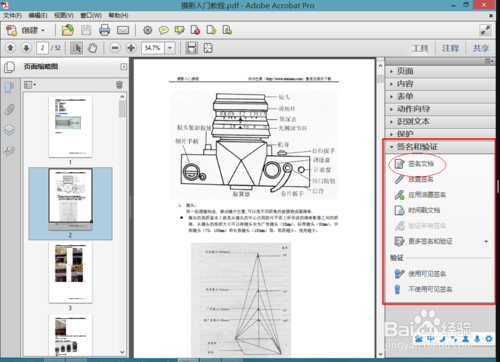The width and height of the screenshot is (500, 362).
Task: Open the File (文件) menu
Action: (13, 16)
